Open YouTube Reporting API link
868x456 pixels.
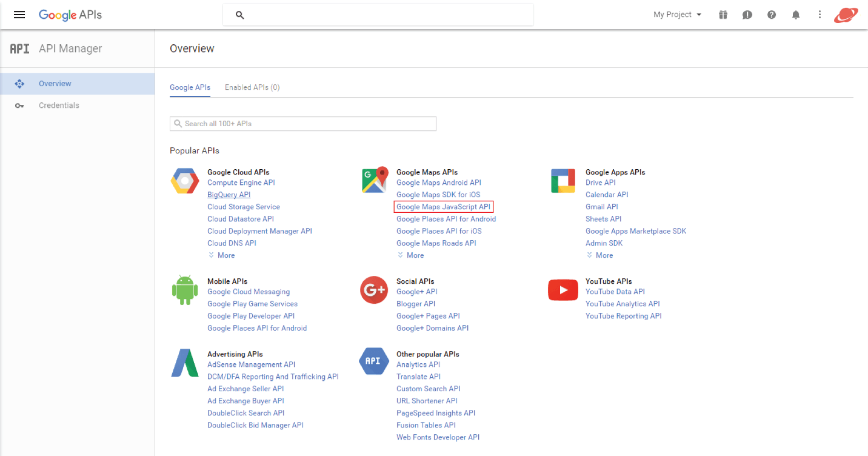pos(624,316)
